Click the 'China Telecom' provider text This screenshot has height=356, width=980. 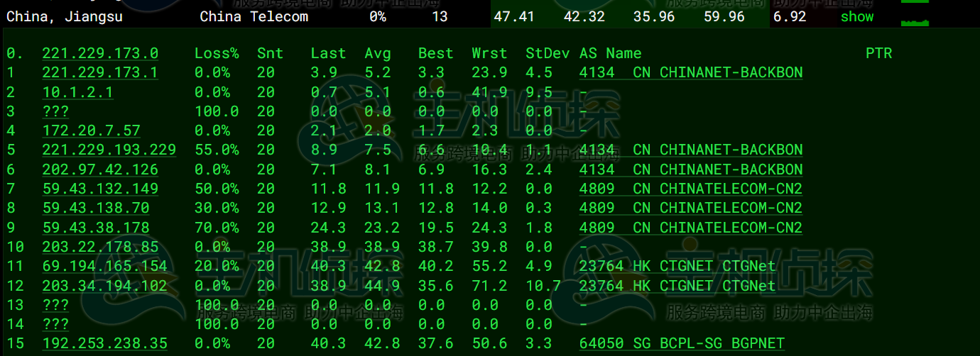click(x=254, y=16)
